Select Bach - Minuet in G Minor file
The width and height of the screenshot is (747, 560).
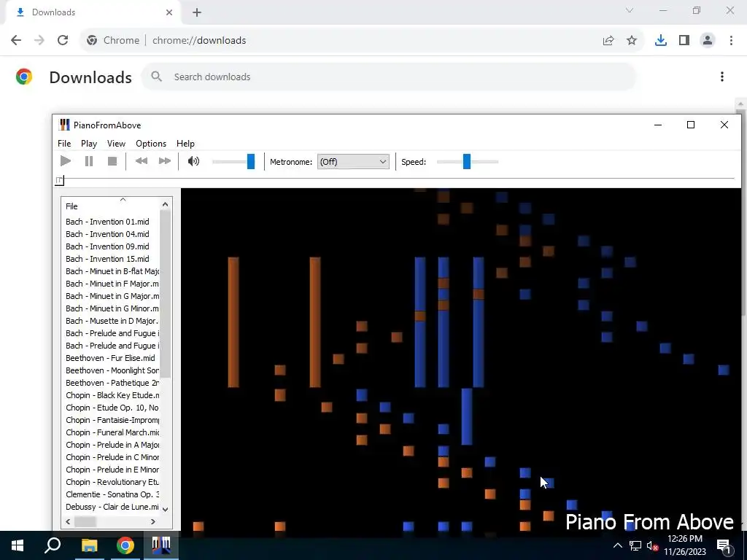(x=111, y=308)
